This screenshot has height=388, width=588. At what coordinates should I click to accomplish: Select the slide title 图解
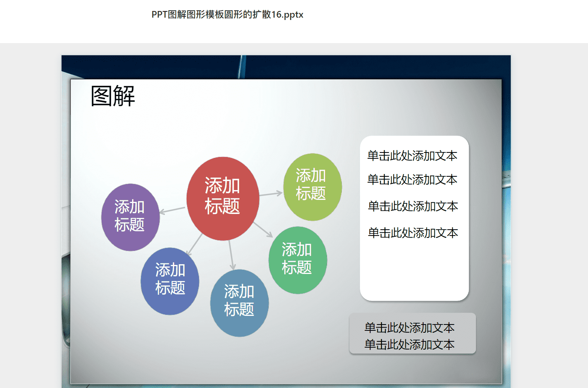coord(113,96)
